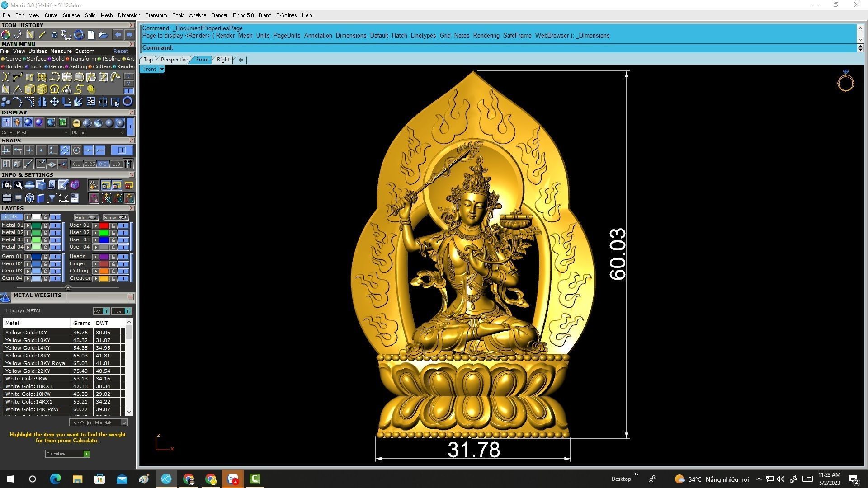Open the Coarse Mesh dropdown

coord(35,133)
